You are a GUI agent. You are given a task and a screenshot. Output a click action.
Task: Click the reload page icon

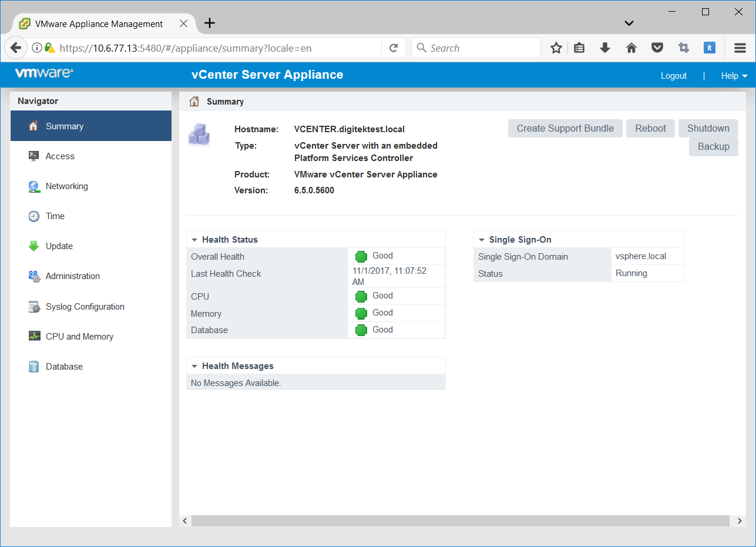pos(394,48)
